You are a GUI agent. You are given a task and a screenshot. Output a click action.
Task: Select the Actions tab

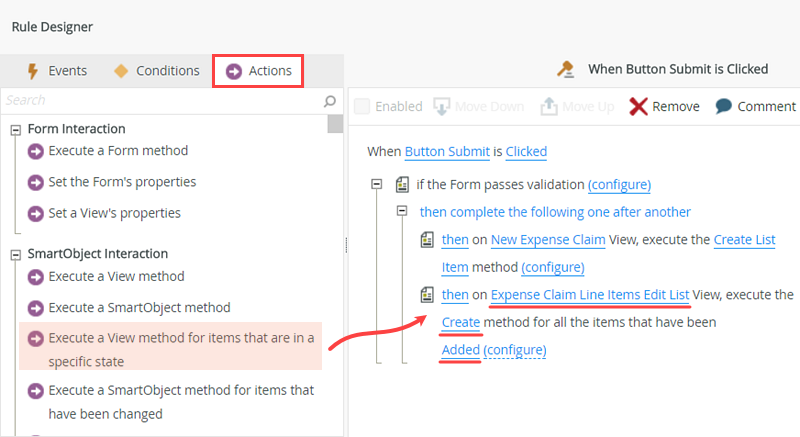tap(259, 71)
